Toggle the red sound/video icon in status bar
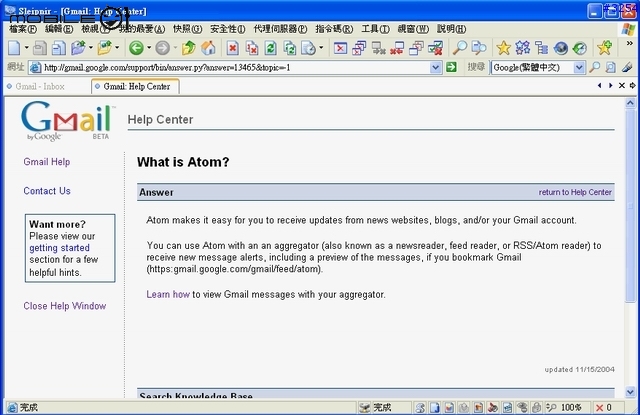This screenshot has height=415, width=640. 493,407
